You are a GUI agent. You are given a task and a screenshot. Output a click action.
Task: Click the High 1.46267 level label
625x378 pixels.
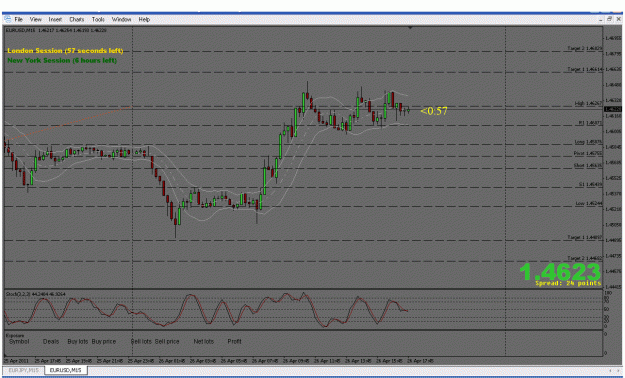[x=588, y=103]
